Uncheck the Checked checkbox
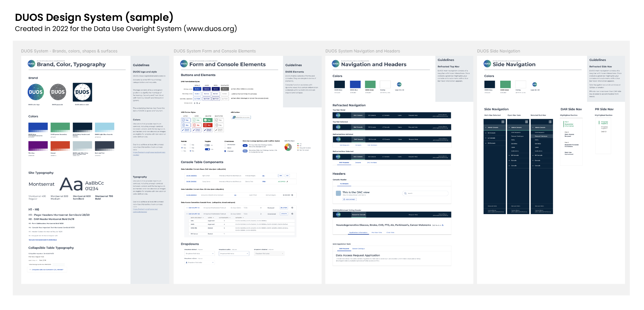This screenshot has width=644, height=310. point(225,151)
